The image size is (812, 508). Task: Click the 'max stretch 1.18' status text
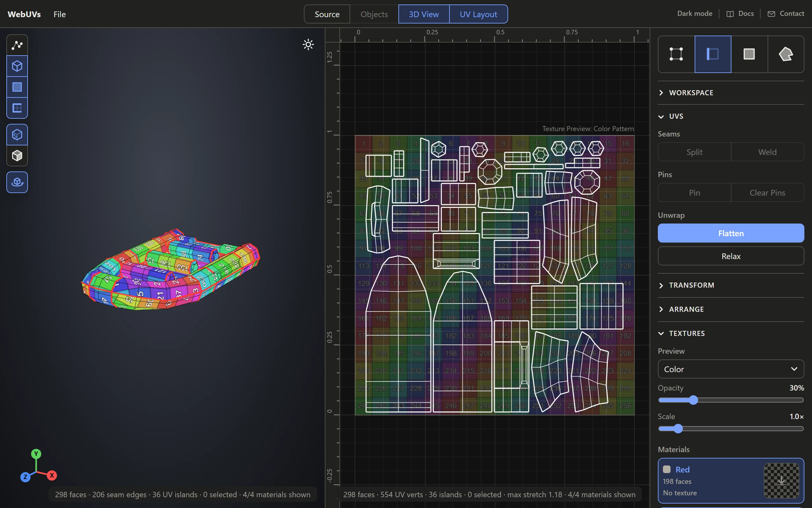click(534, 495)
